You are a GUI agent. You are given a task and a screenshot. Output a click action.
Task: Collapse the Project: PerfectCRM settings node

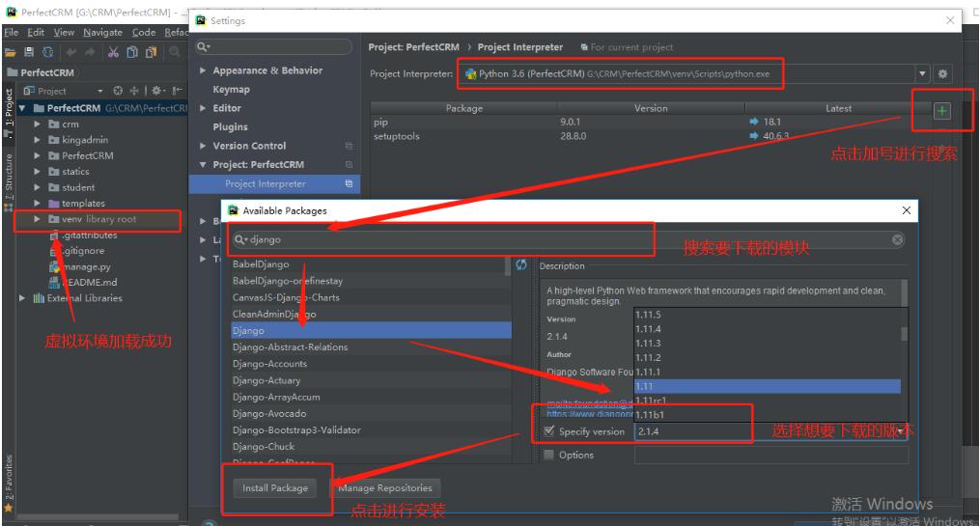[x=203, y=165]
